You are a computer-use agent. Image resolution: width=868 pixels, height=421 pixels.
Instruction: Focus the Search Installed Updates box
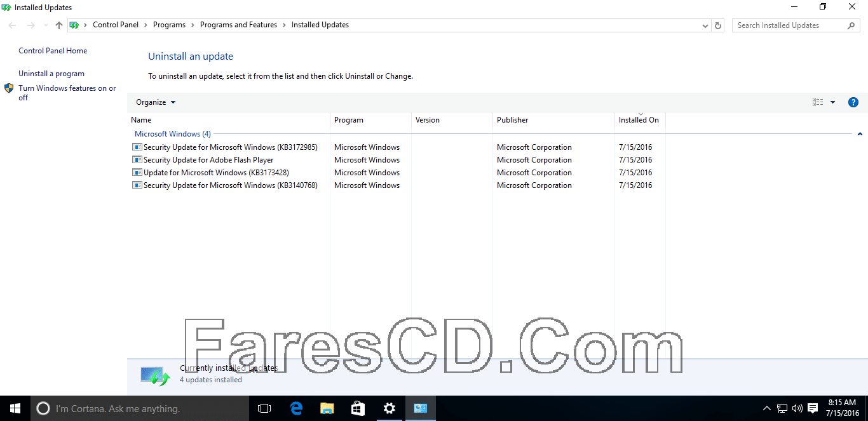789,25
